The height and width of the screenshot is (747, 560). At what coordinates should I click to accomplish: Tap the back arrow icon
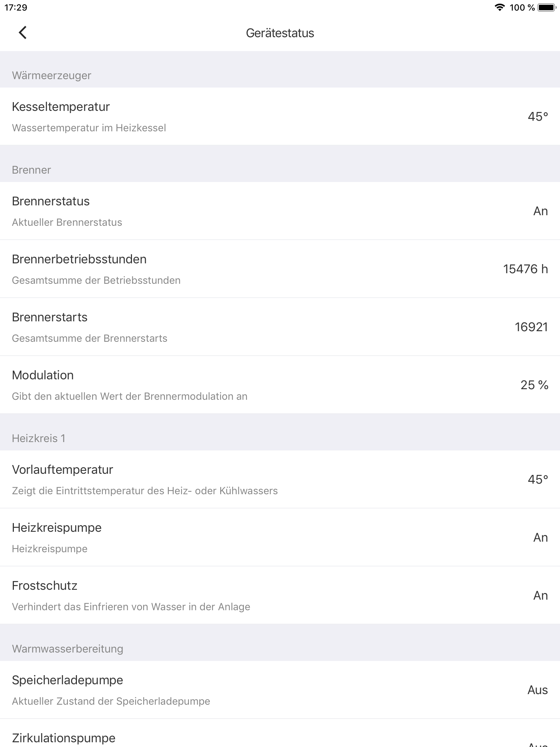pos(23,32)
